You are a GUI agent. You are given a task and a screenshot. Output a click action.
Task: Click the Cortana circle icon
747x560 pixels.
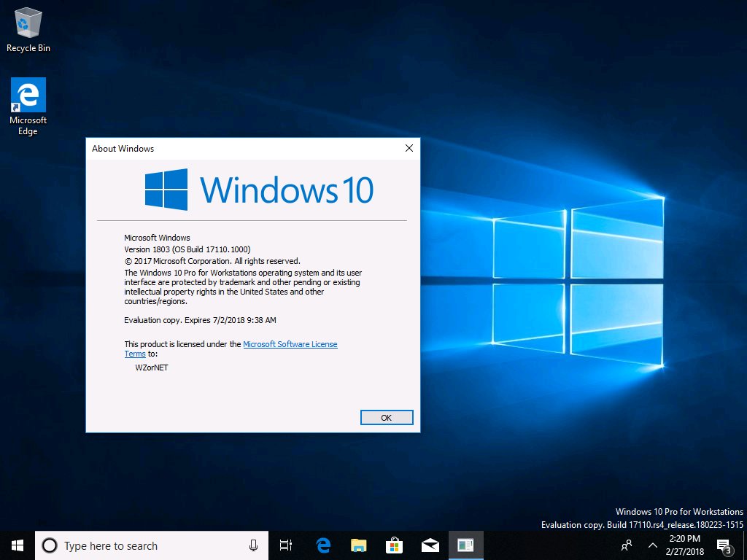point(50,545)
